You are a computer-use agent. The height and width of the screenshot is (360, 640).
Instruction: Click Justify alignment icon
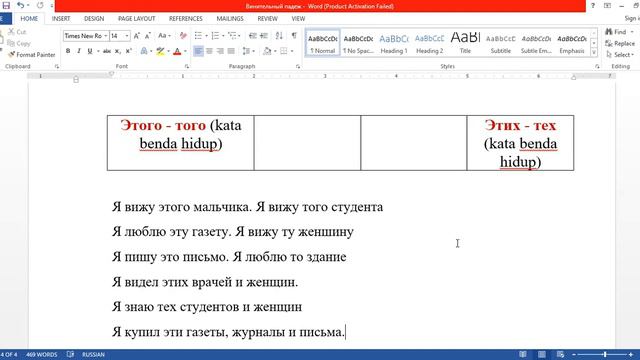[x=231, y=51]
